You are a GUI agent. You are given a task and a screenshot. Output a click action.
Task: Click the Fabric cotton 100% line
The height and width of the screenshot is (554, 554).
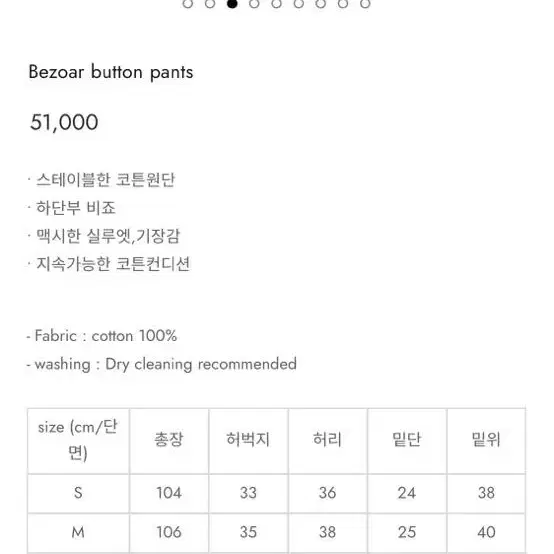pyautogui.click(x=102, y=336)
